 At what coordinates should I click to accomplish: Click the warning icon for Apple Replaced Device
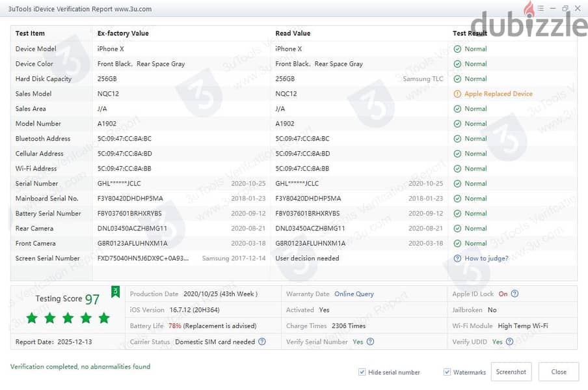coord(457,94)
